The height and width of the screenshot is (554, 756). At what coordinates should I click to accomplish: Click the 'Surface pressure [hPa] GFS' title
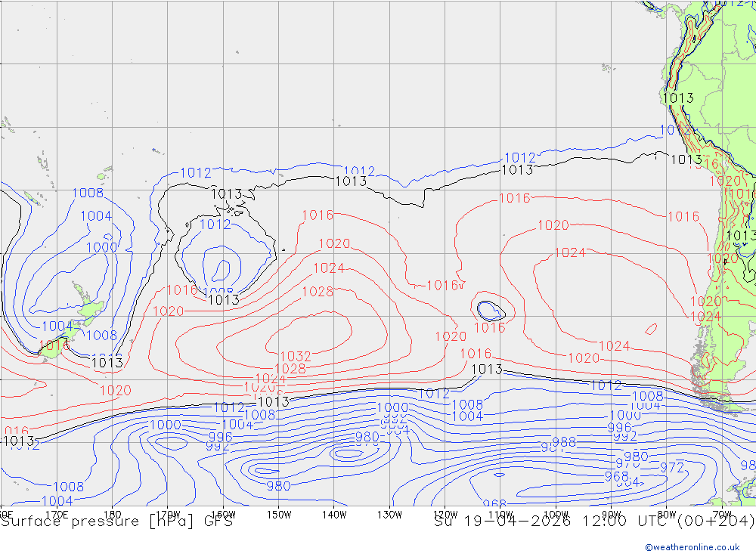point(116,522)
